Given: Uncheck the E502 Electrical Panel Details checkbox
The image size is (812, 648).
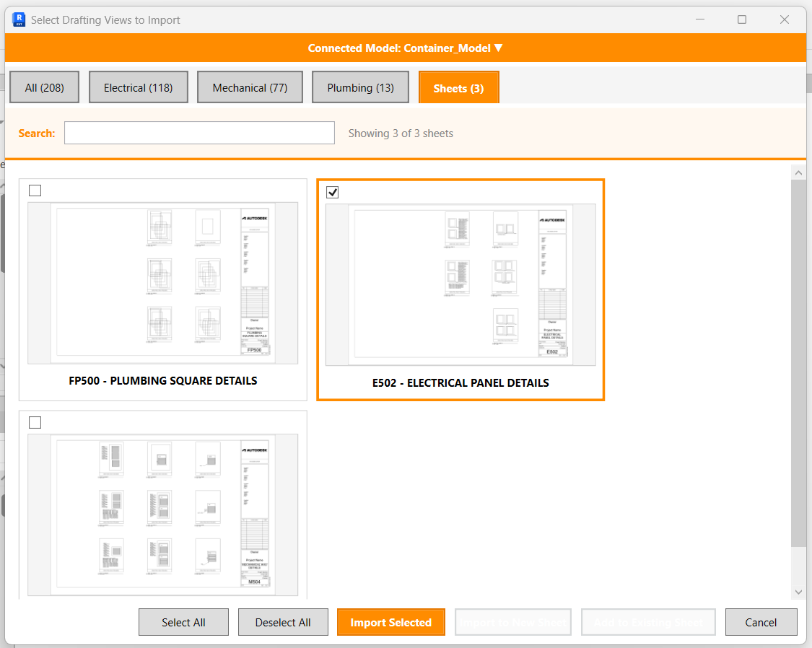Looking at the screenshot, I should [x=333, y=192].
